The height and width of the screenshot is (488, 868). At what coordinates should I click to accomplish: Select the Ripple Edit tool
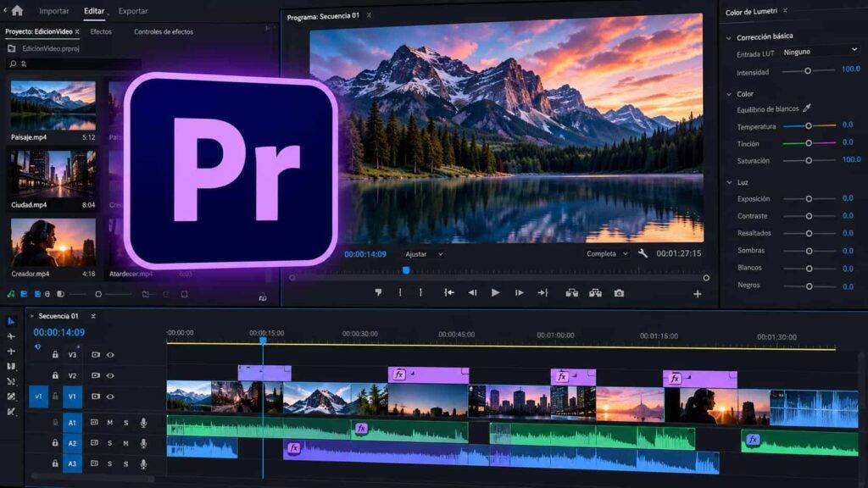11,352
